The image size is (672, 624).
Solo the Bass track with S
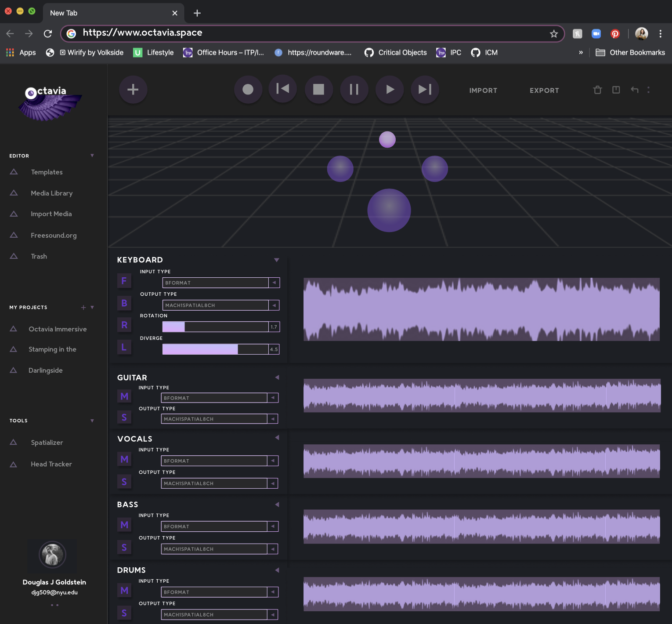coord(124,547)
